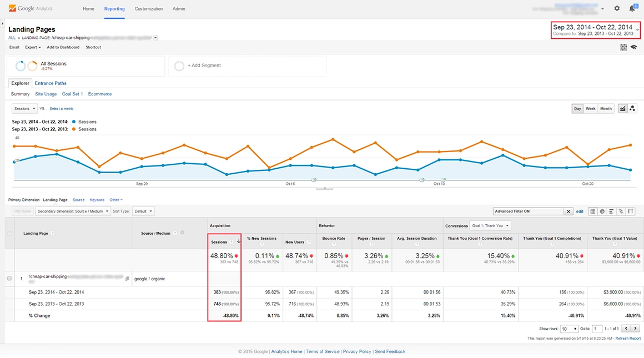Clear the Advanced Filter with X
The image size is (644, 358).
tap(568, 211)
